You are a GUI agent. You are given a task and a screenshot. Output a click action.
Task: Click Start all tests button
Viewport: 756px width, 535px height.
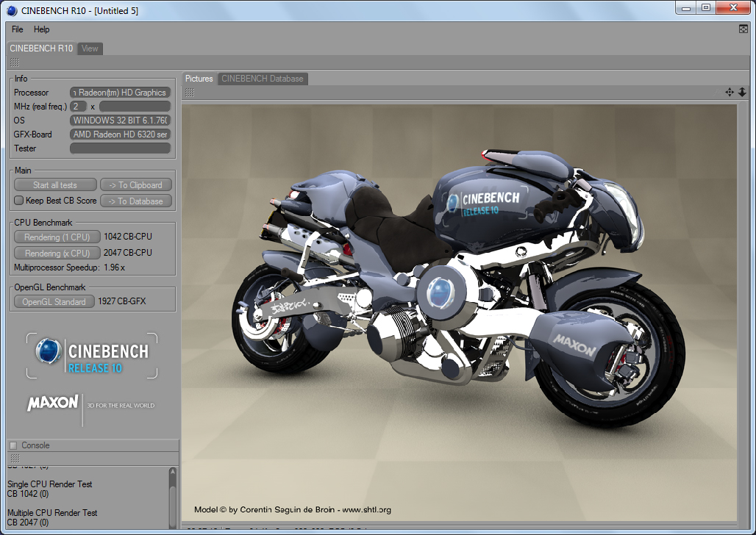[x=55, y=185]
